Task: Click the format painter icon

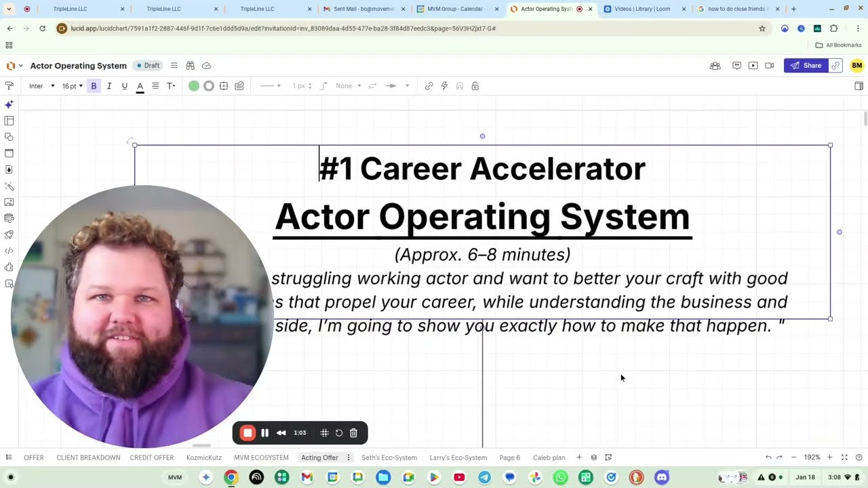Action: 9,86
